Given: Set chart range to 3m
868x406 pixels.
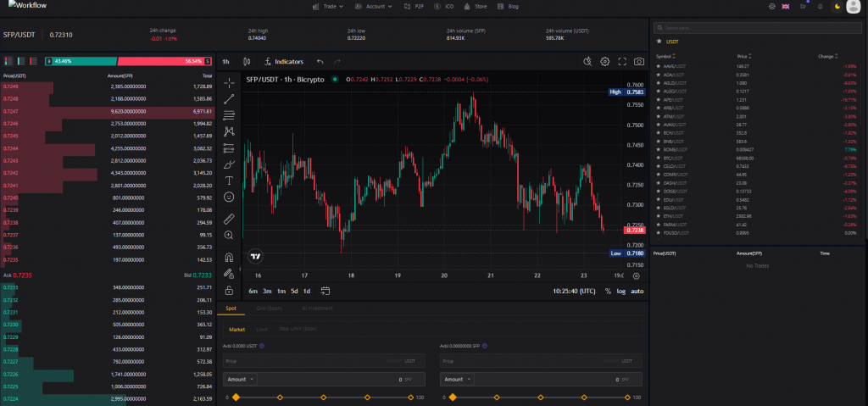Looking at the screenshot, I should [x=267, y=292].
